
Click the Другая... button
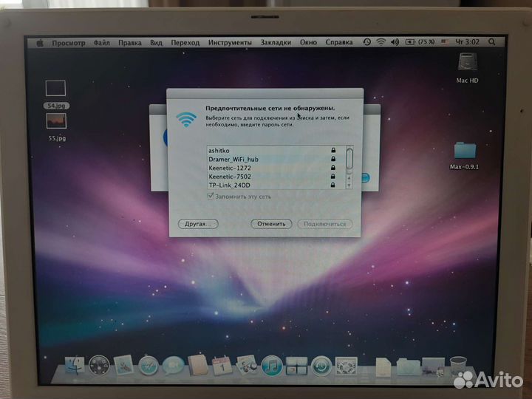(198, 224)
